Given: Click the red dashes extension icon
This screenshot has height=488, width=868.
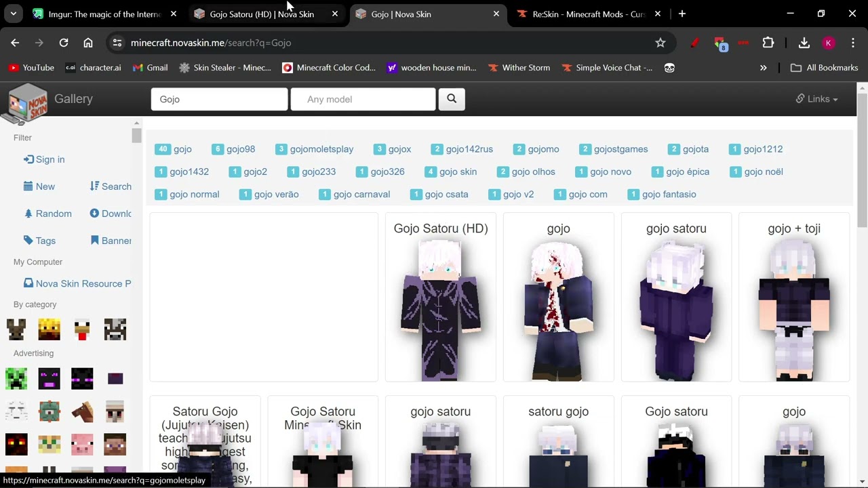Looking at the screenshot, I should (x=743, y=43).
